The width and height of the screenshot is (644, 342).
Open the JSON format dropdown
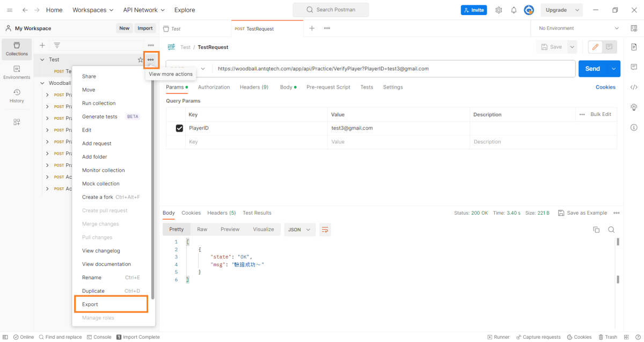coord(299,229)
